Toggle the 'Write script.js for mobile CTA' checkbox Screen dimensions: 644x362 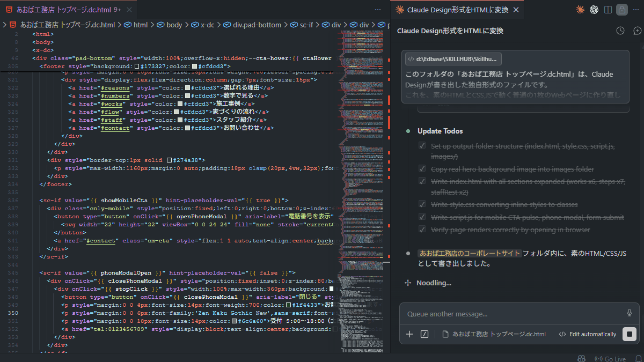(422, 217)
